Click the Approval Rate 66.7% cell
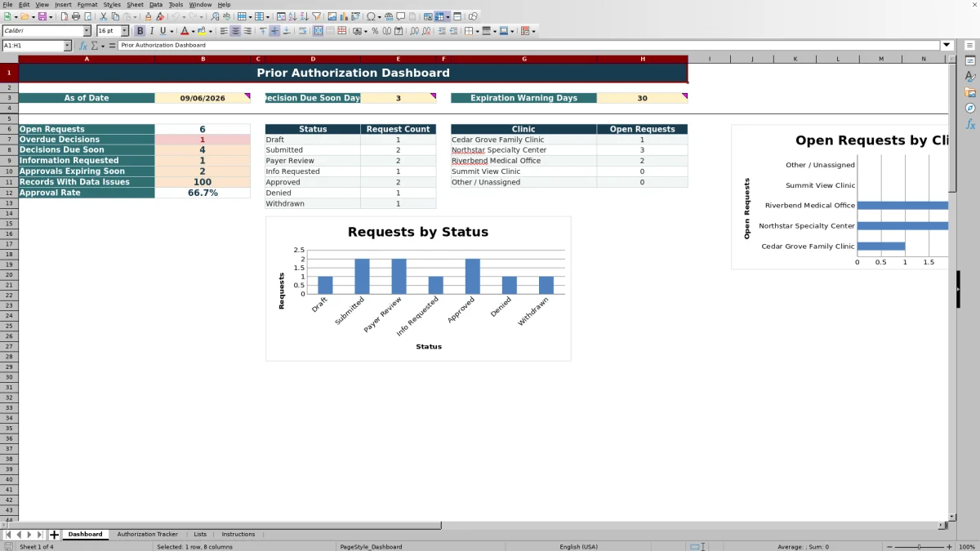Image resolution: width=980 pixels, height=551 pixels. pyautogui.click(x=203, y=193)
